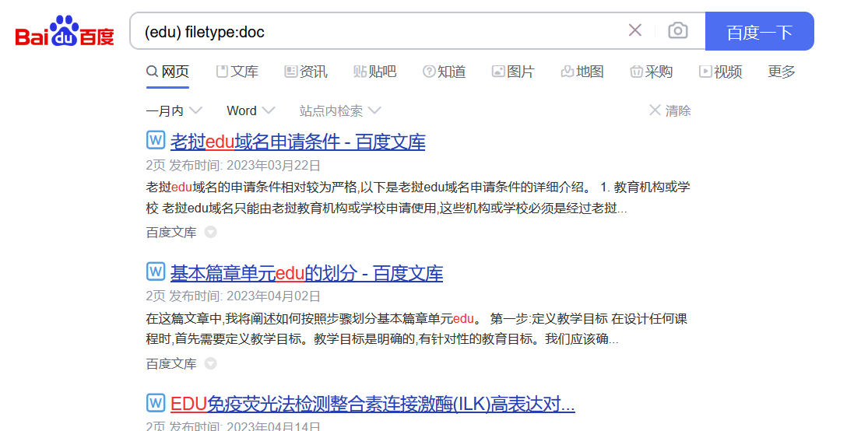Open the 采购 tab
Image resolution: width=868 pixels, height=431 pixels.
pyautogui.click(x=651, y=72)
